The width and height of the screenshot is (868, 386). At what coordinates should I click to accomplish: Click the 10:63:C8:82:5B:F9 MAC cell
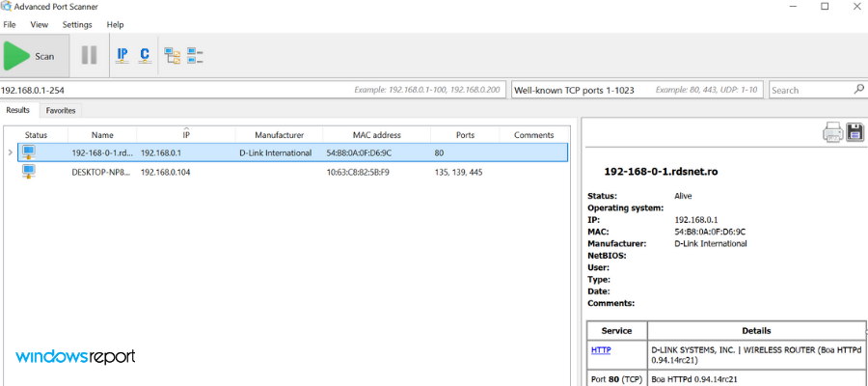coord(358,172)
